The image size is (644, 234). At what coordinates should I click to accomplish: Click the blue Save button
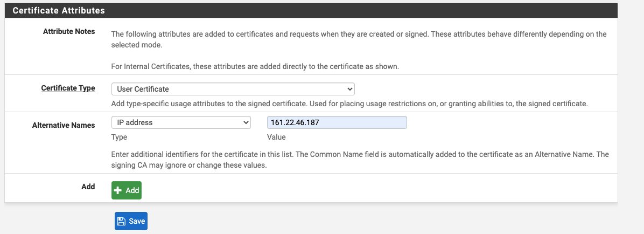pos(131,221)
